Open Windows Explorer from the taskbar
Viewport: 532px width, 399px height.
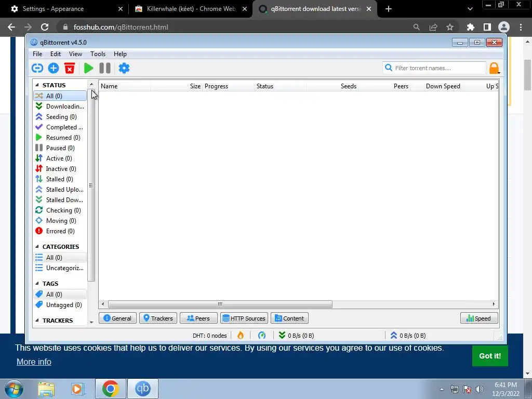[x=46, y=389]
